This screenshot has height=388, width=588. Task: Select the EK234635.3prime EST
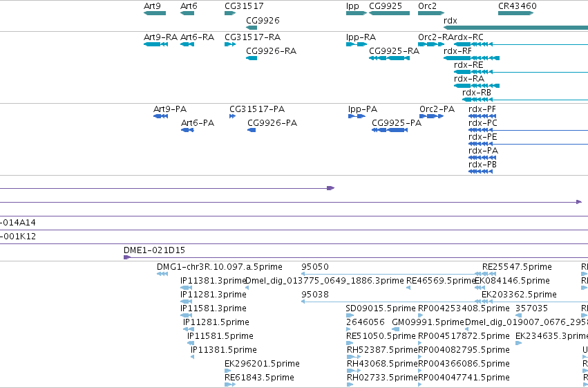(x=519, y=343)
